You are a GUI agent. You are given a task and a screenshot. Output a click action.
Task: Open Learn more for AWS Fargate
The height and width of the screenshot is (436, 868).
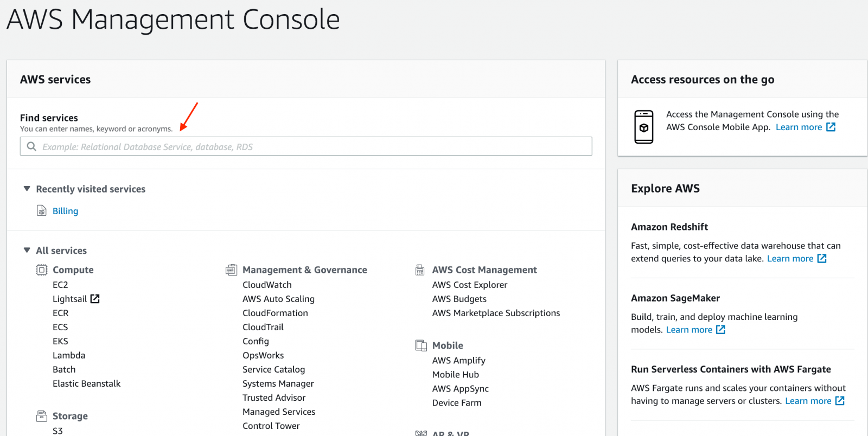pos(808,401)
